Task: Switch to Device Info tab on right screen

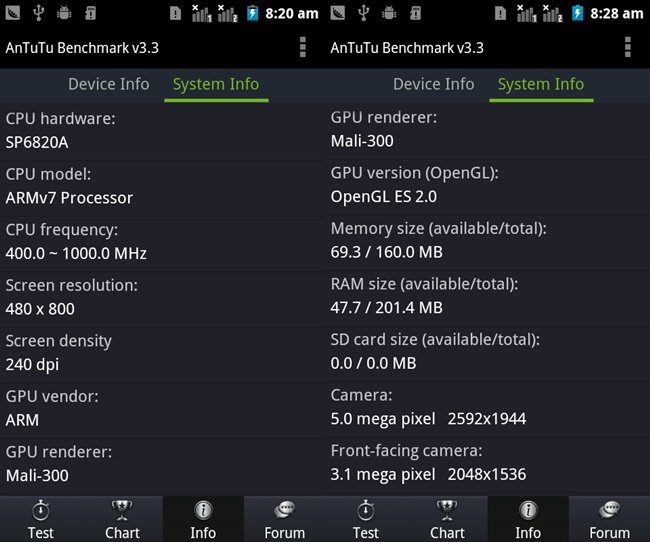Action: [433, 84]
